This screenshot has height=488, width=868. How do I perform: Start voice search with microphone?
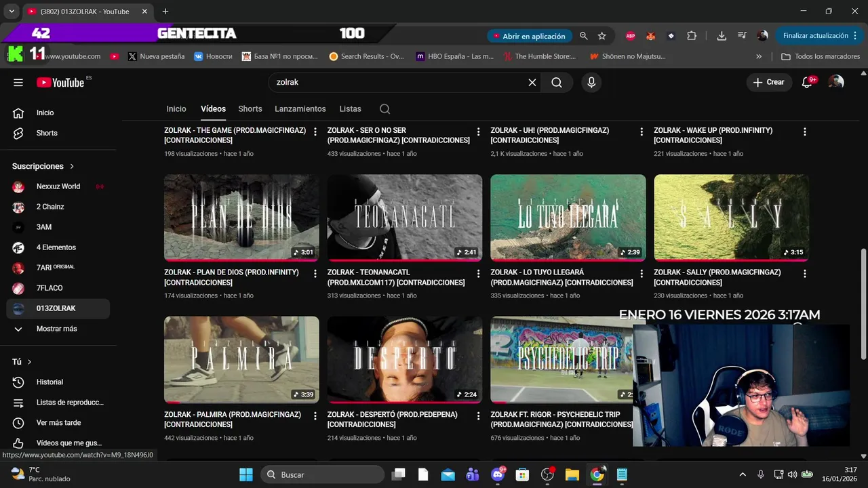(x=591, y=82)
